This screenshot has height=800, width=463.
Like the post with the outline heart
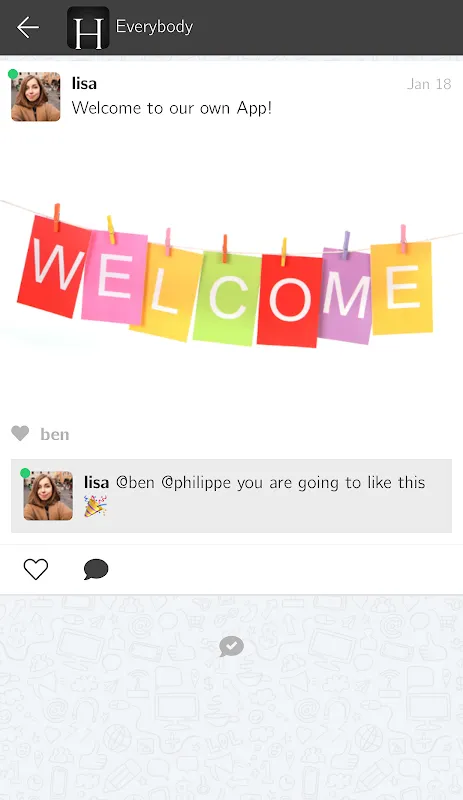(36, 569)
